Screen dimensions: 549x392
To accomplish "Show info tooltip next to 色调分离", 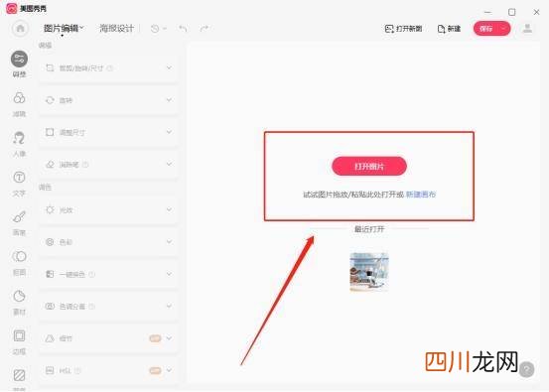I will 91,307.
